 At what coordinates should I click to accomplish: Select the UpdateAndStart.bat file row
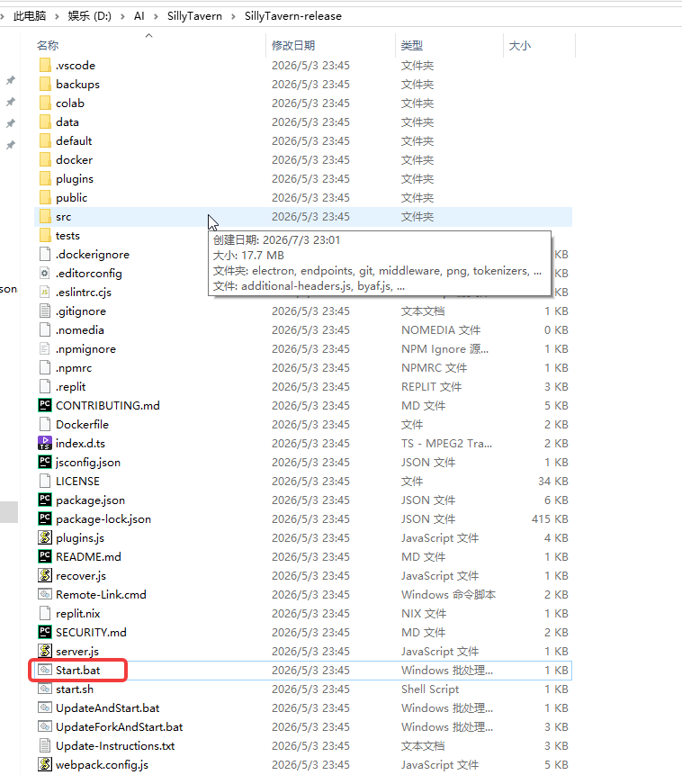click(x=303, y=708)
